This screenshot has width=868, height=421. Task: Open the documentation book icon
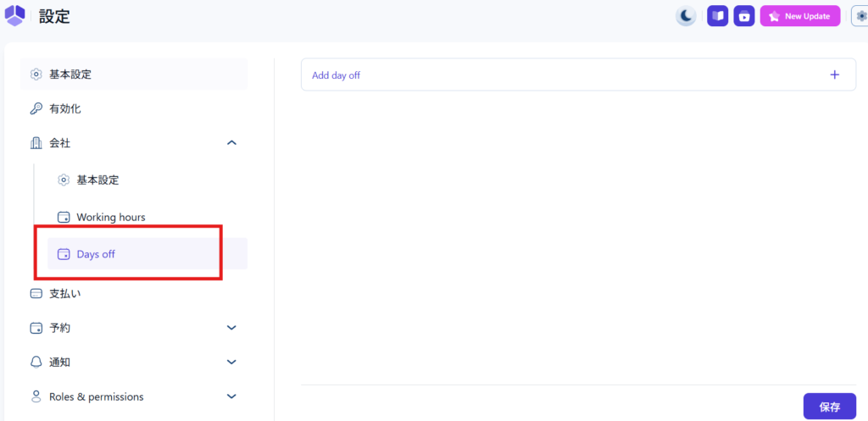coord(718,16)
